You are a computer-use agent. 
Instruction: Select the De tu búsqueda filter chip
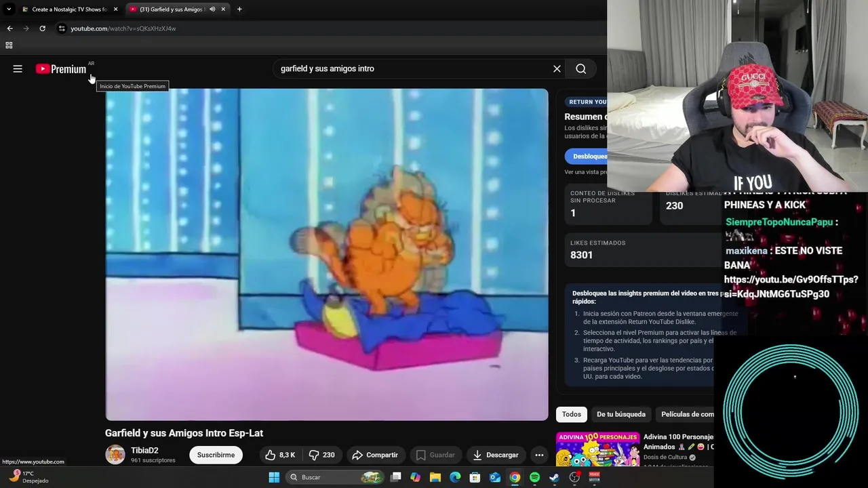[621, 414]
